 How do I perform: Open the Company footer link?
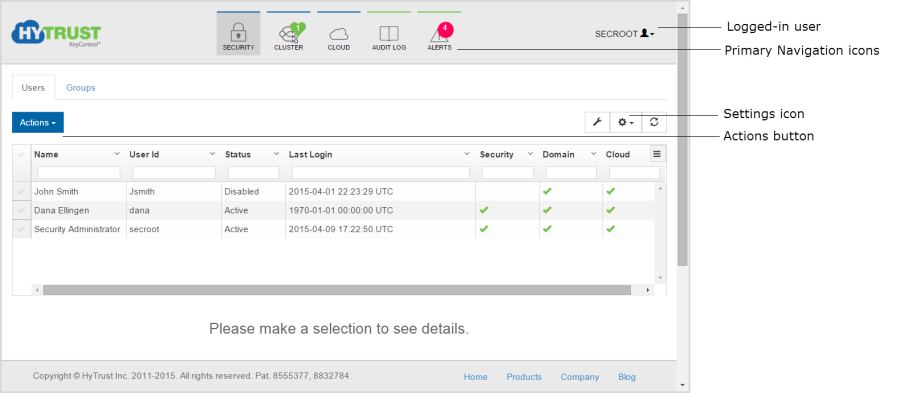(580, 377)
